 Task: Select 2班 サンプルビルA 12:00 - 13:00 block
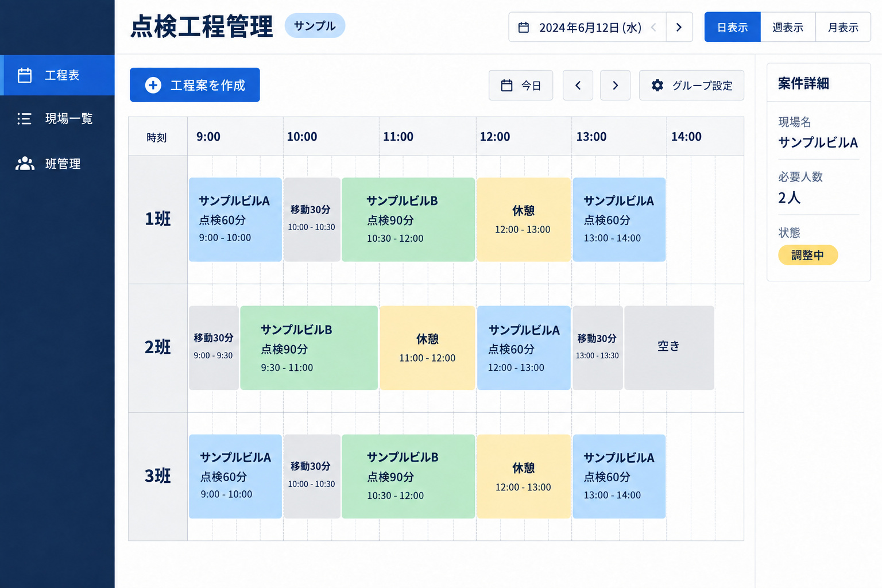pyautogui.click(x=524, y=348)
